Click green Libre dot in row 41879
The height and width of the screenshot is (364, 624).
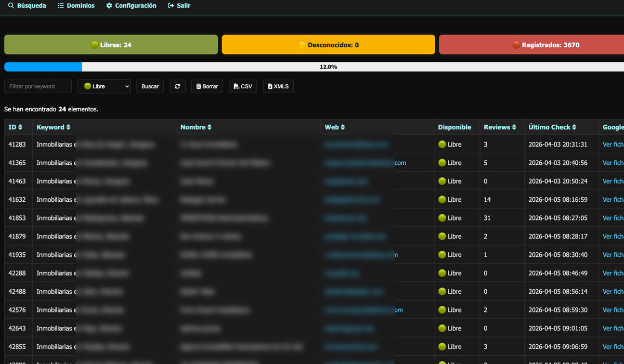coord(442,236)
